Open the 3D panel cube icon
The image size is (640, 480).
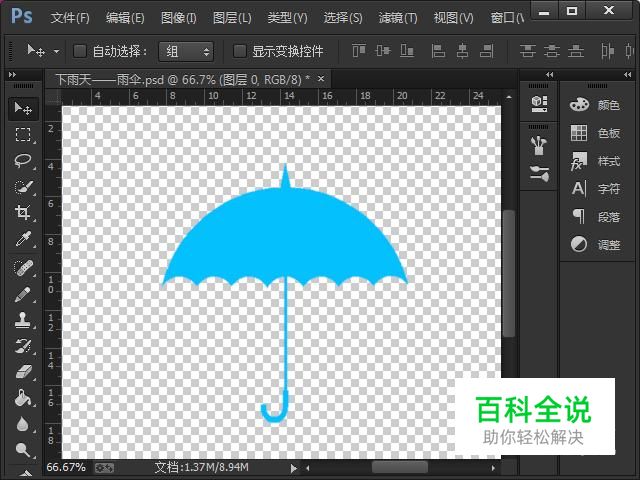click(x=539, y=104)
